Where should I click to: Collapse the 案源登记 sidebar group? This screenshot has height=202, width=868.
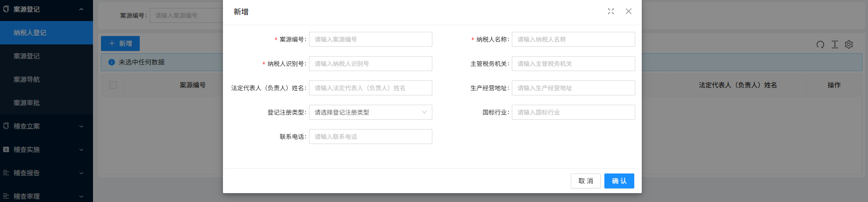click(x=81, y=9)
